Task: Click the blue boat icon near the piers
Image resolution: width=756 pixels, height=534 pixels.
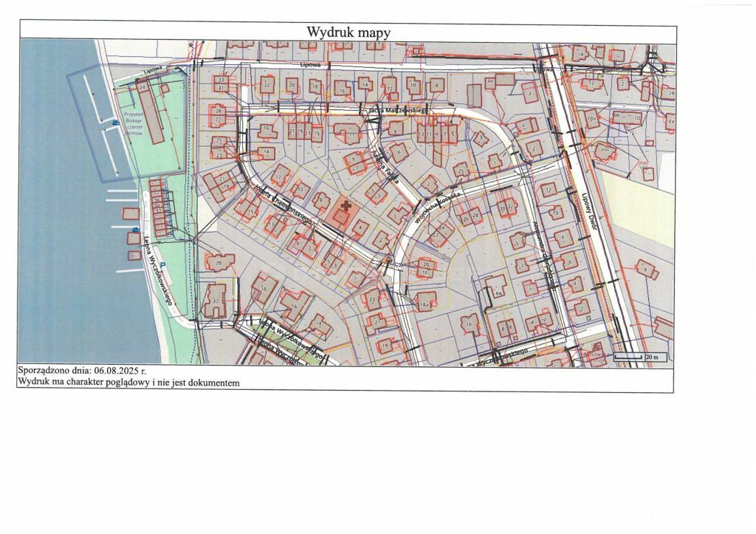Action: [x=136, y=230]
